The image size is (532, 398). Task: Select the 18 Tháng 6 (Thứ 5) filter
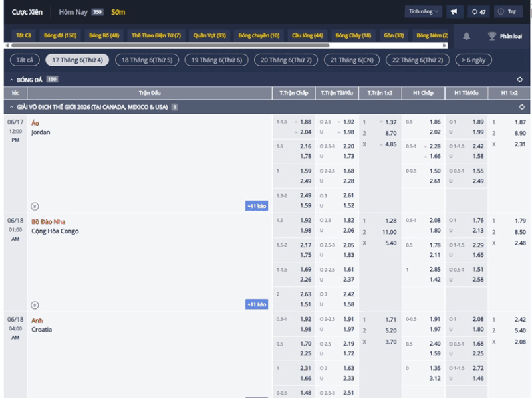[x=147, y=60]
